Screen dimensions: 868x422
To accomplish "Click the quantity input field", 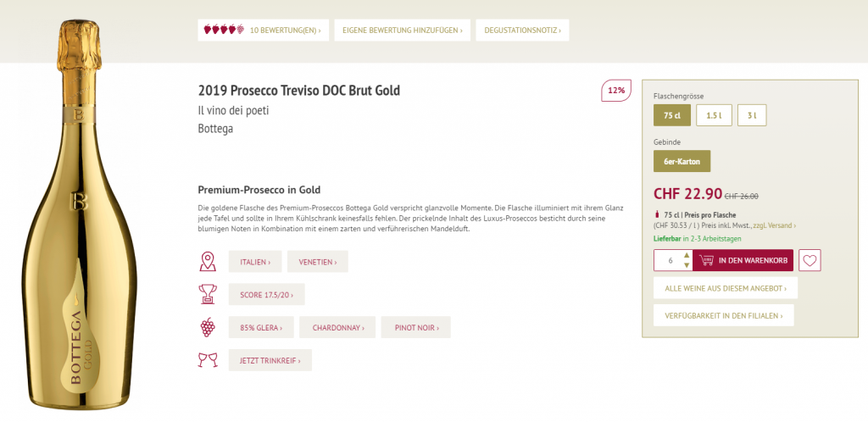I will tap(669, 260).
